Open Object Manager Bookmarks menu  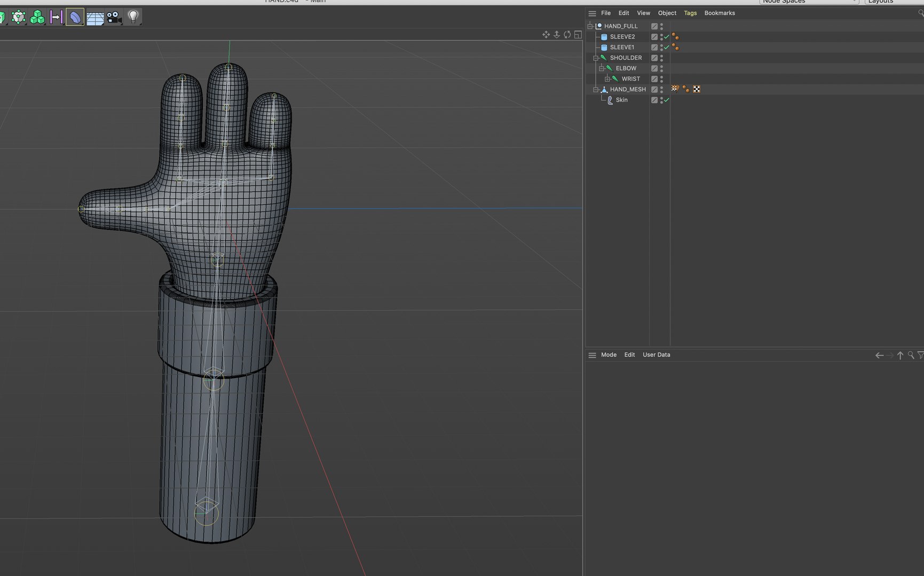coord(720,13)
